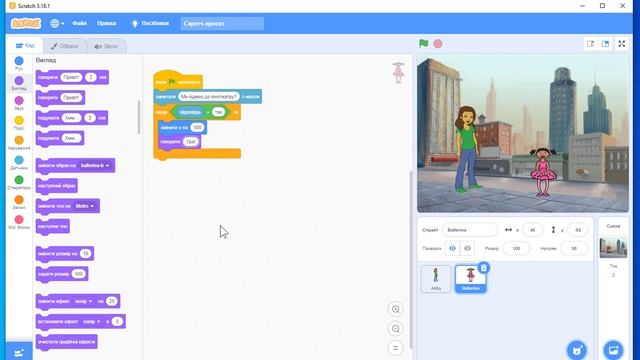Click the workspace vertical scrollbar

click(410, 259)
